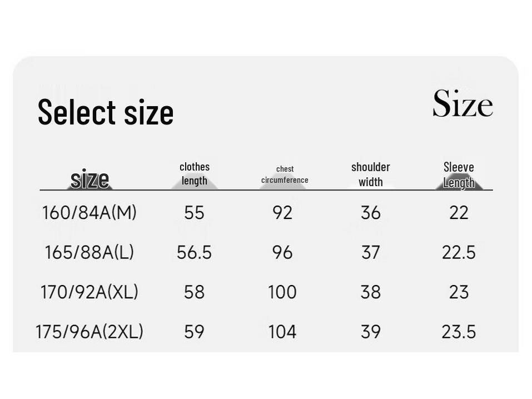
Task: Click the chest circumference value 100
Action: (x=282, y=292)
